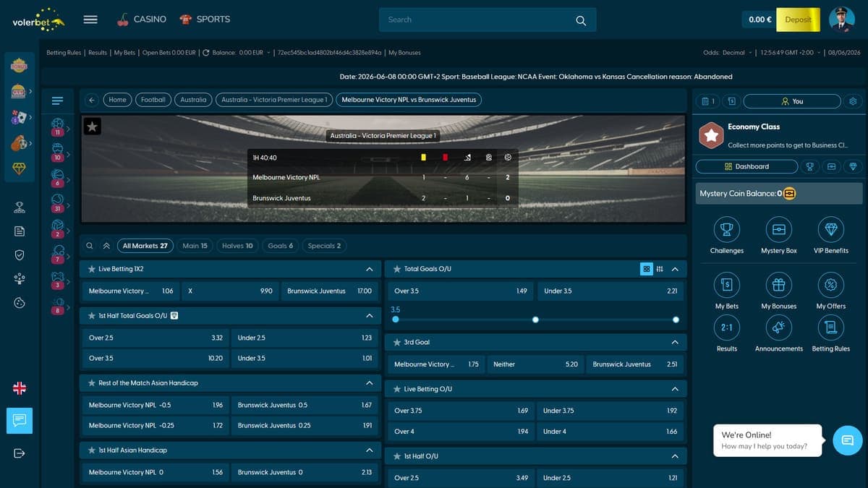The width and height of the screenshot is (868, 488).
Task: Open the user avatar profile
Action: (841, 20)
